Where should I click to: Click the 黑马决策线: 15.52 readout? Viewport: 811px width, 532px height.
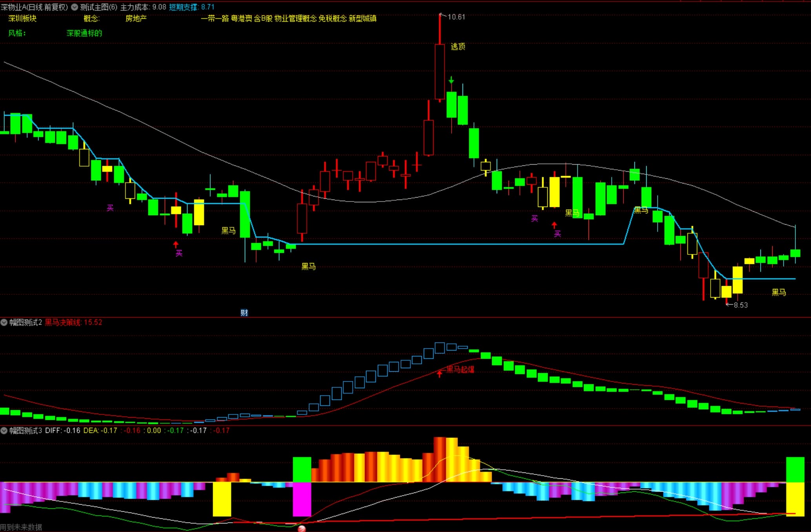click(73, 322)
